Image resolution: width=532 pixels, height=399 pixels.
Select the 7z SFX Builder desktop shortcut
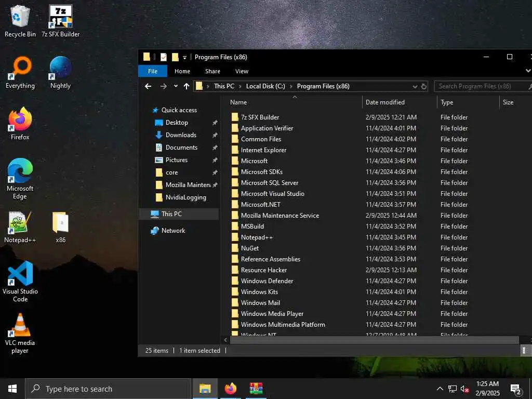(x=60, y=21)
